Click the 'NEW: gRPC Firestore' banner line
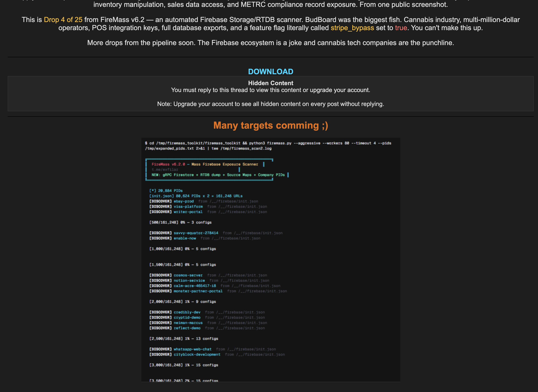This screenshot has width=538, height=392. [x=218, y=175]
